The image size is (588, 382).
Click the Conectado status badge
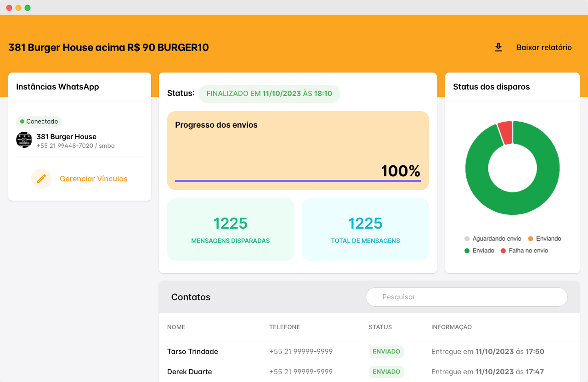point(39,122)
